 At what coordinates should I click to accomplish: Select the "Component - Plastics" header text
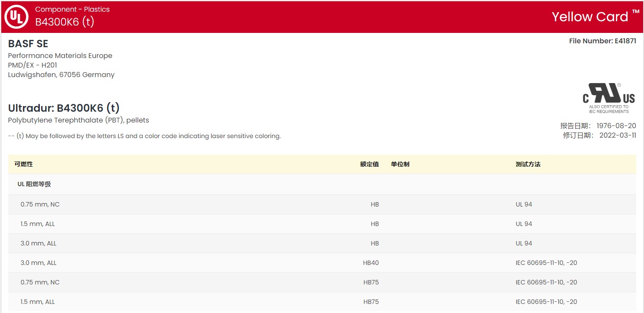[72, 9]
